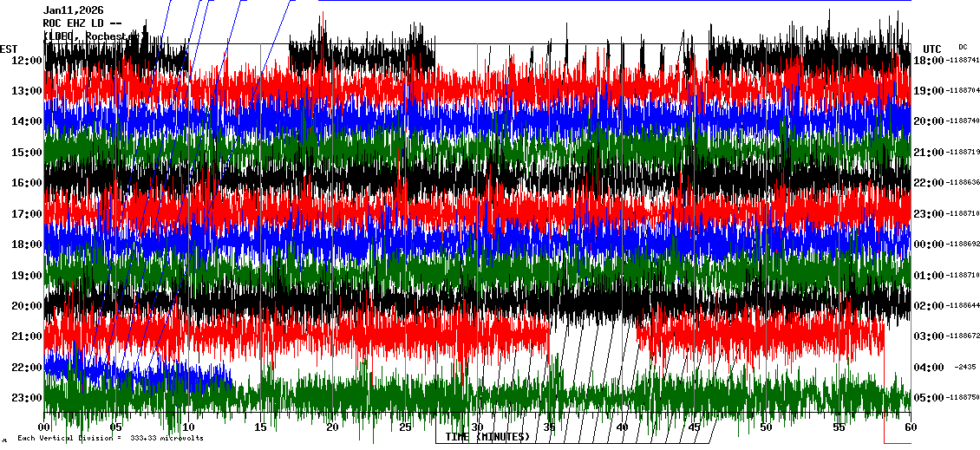Click the DC column header
Image resolution: width=980 pixels, height=450 pixels.
(x=963, y=47)
